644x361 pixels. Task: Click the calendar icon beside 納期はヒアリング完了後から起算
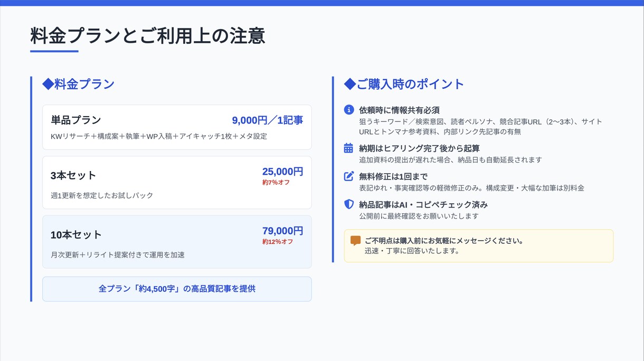pyautogui.click(x=348, y=148)
